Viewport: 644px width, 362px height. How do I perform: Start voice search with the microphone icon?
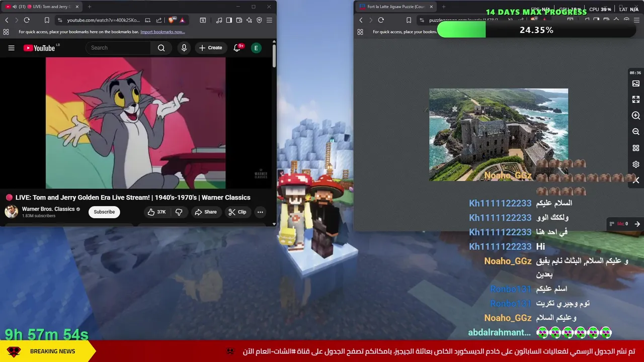tap(184, 48)
